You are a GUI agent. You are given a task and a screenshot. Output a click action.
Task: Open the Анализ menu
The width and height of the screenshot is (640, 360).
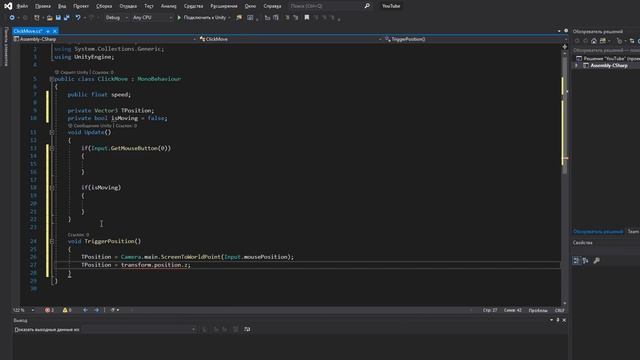coord(169,6)
